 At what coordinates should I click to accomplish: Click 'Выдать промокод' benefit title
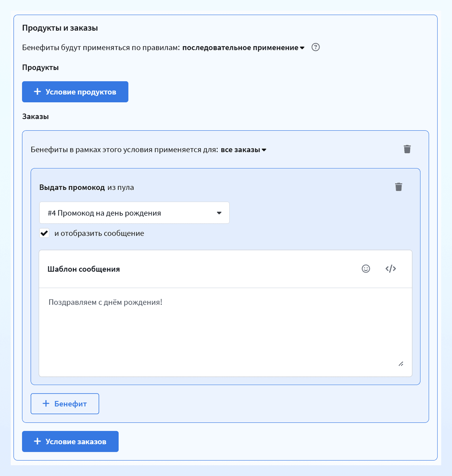72,187
